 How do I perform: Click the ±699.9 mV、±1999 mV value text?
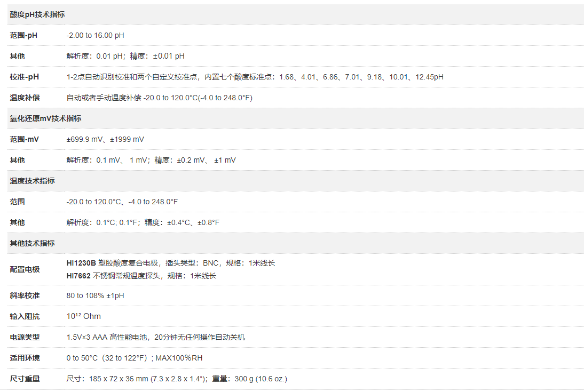(105, 139)
